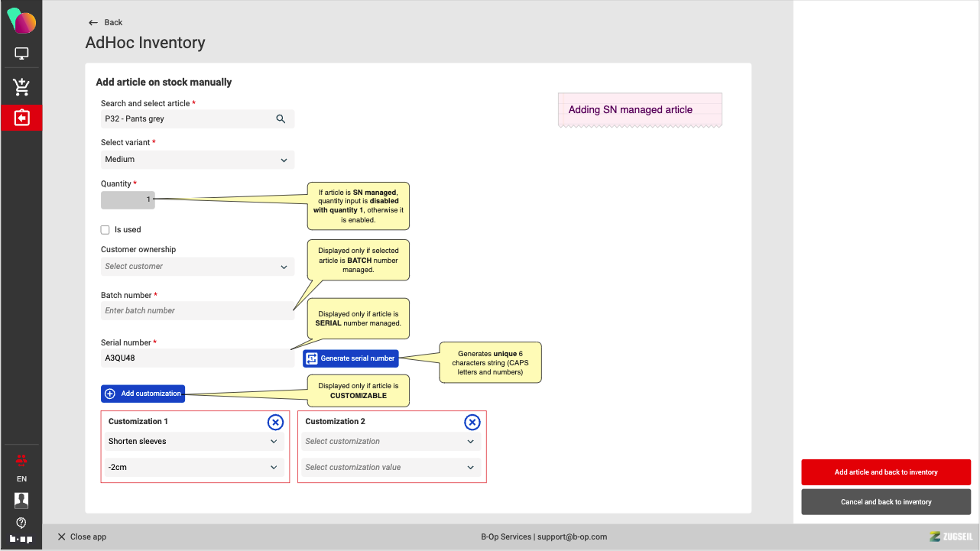
Task: Click the search magnifier in article field
Action: tap(281, 119)
